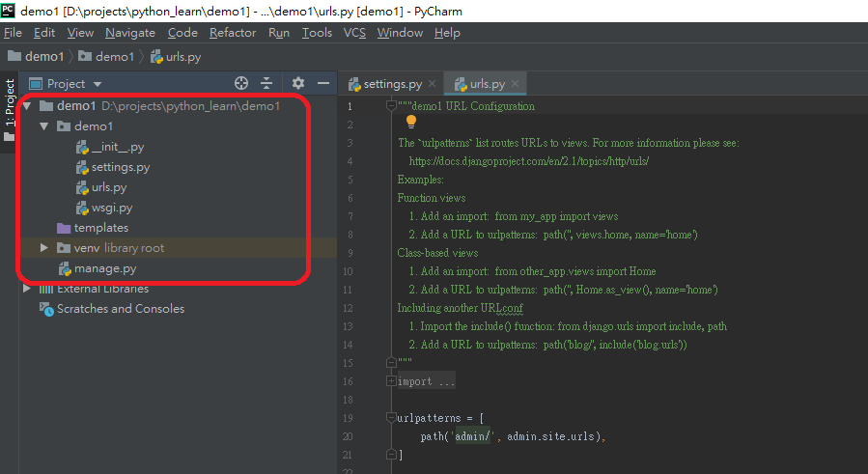Click the docs.djangoproject.com URL in docstring
This screenshot has width=868, height=474.
529,161
